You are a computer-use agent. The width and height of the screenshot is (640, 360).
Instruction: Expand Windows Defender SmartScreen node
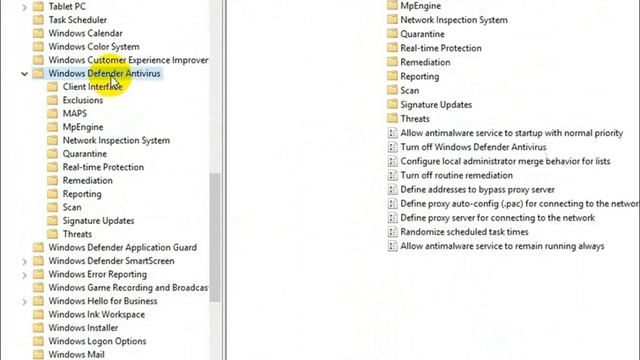(x=24, y=261)
